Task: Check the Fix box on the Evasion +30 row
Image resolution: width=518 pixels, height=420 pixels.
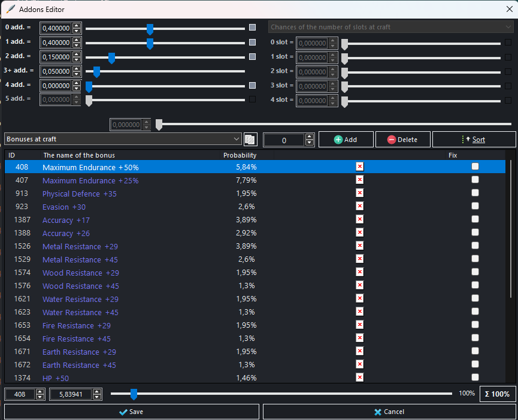Action: coord(475,206)
